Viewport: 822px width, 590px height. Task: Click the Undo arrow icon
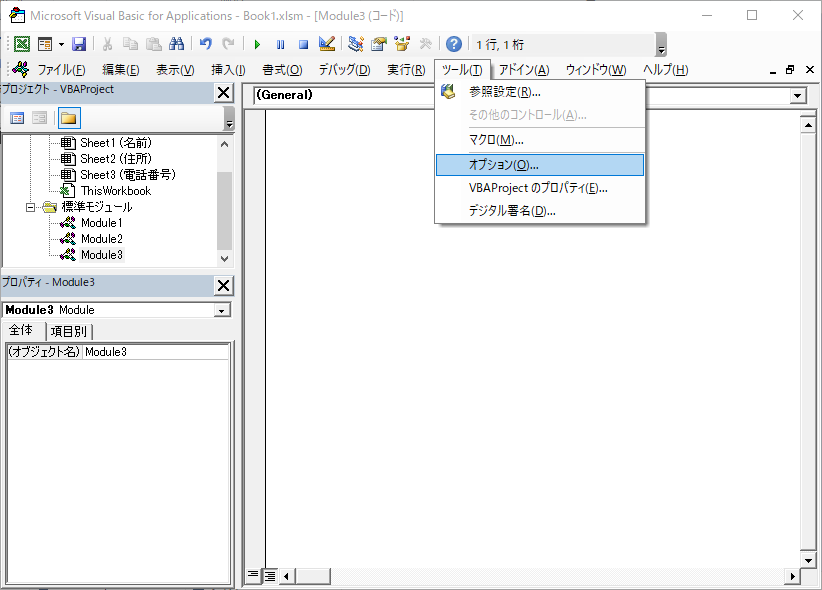pyautogui.click(x=206, y=44)
